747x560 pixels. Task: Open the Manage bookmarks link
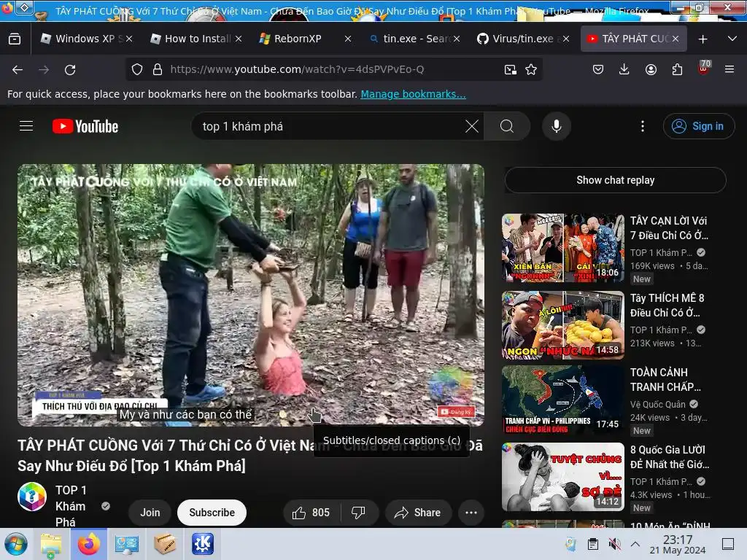click(413, 94)
